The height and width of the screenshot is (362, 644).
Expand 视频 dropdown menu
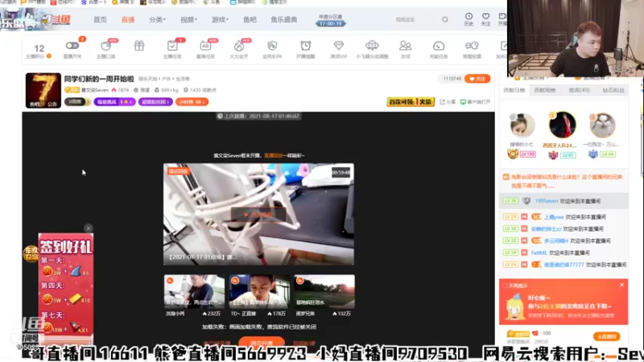tap(188, 19)
